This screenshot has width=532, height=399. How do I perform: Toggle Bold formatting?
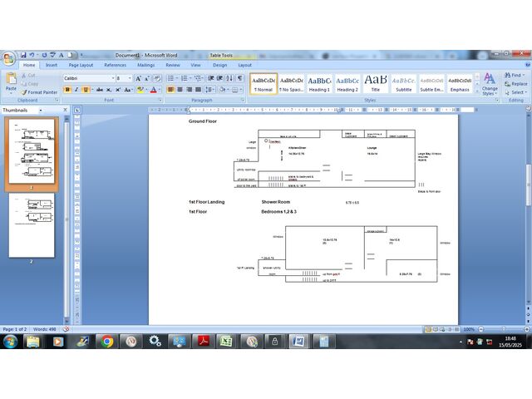coord(67,90)
